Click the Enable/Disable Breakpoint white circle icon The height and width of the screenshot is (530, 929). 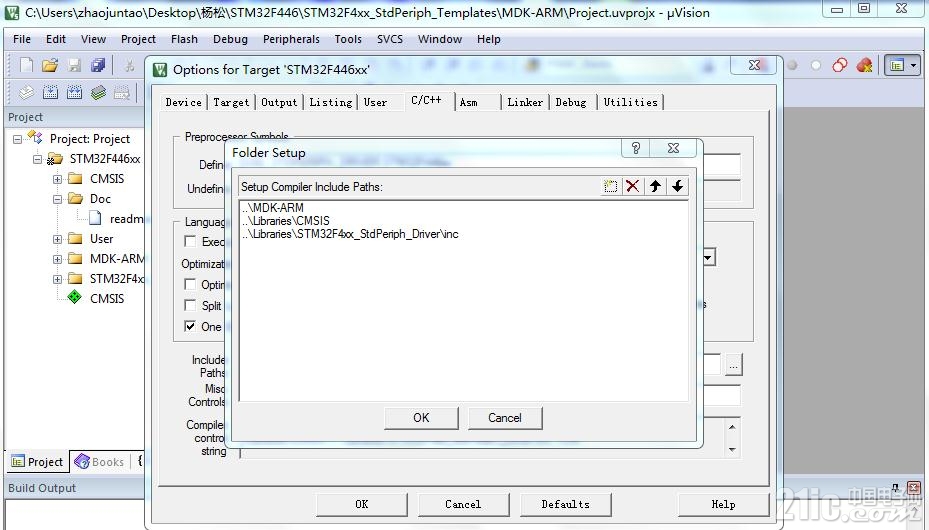coord(816,65)
